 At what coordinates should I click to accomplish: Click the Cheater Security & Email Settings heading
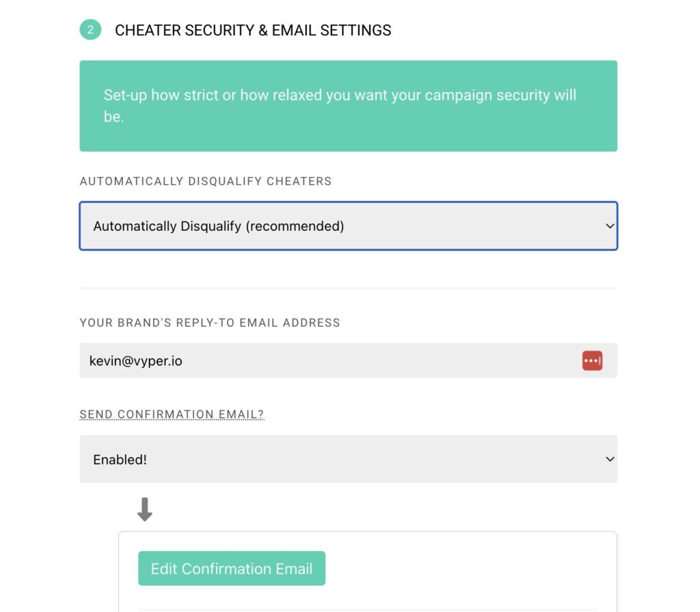[x=253, y=31]
